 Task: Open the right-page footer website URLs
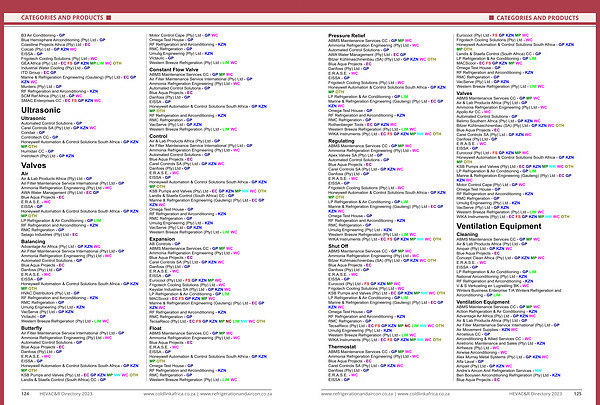point(385,394)
